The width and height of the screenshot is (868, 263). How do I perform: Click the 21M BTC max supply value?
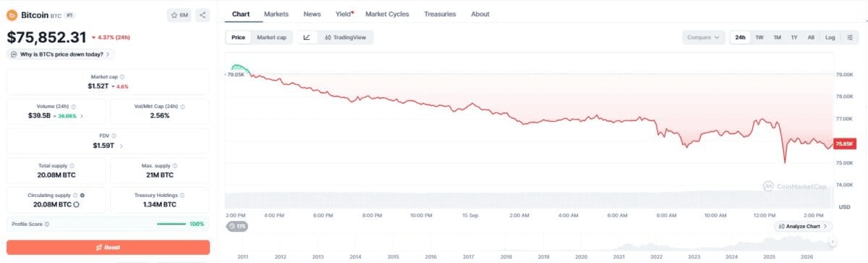tap(160, 175)
